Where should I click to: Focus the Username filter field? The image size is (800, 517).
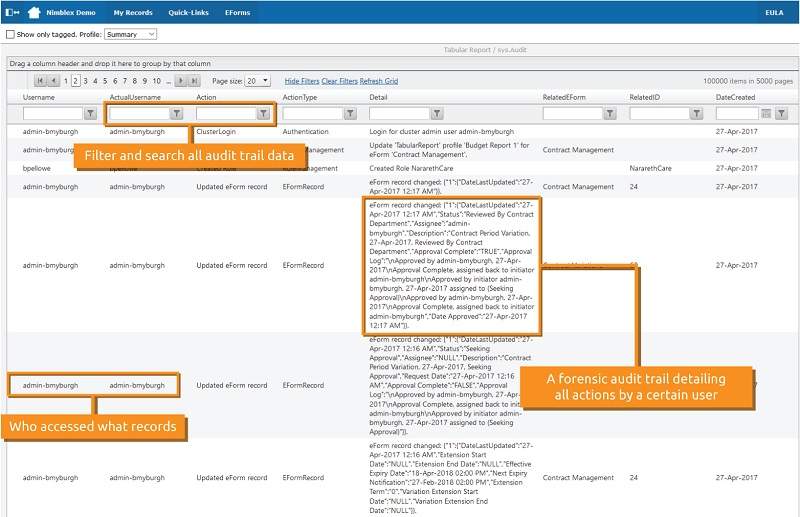pos(53,113)
